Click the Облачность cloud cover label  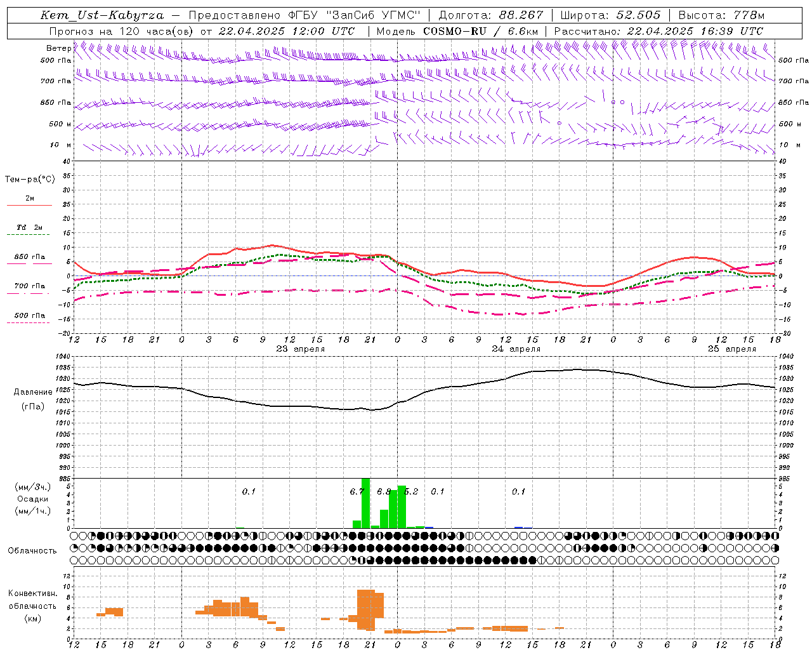(32, 551)
